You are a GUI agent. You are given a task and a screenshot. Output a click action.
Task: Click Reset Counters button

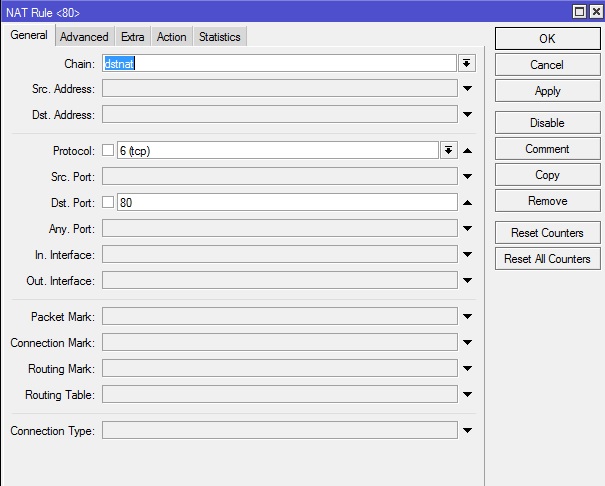[x=548, y=233]
